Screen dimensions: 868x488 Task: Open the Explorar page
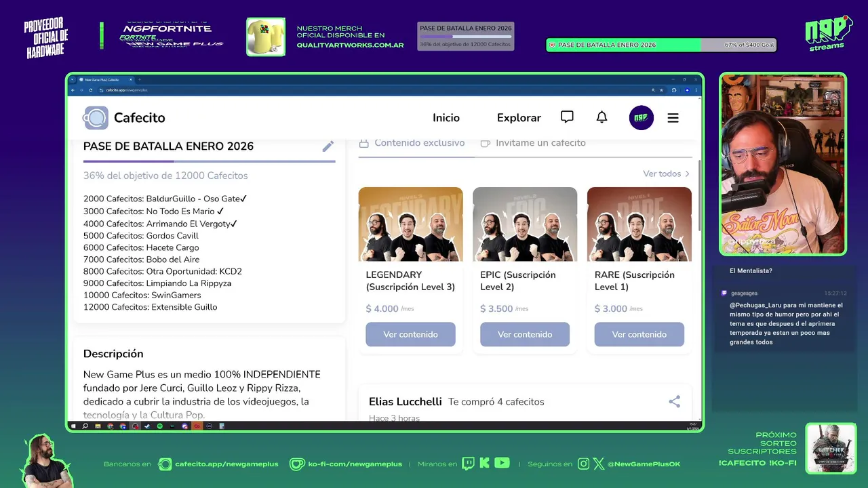click(x=519, y=118)
